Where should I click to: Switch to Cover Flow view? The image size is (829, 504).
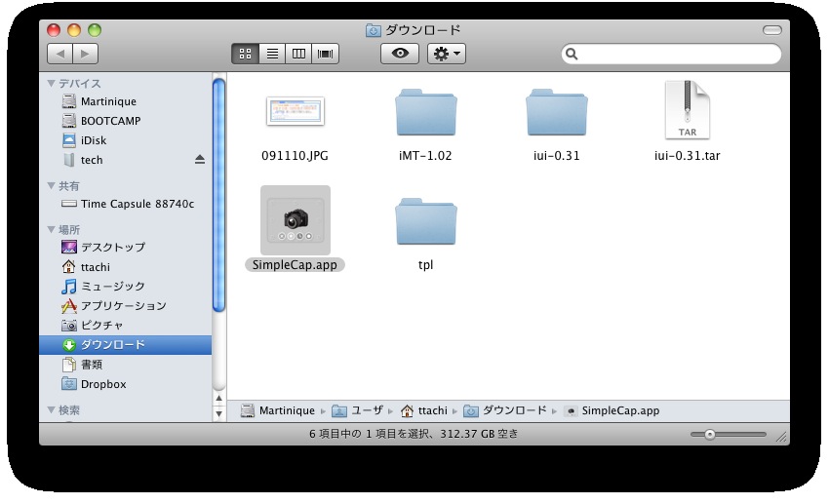(x=325, y=54)
